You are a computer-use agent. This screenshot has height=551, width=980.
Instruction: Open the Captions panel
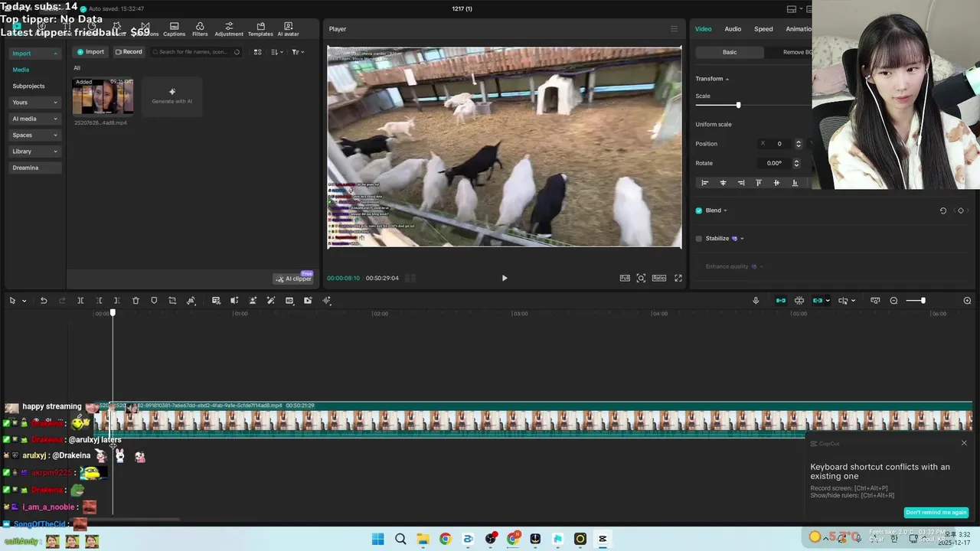pos(174,29)
